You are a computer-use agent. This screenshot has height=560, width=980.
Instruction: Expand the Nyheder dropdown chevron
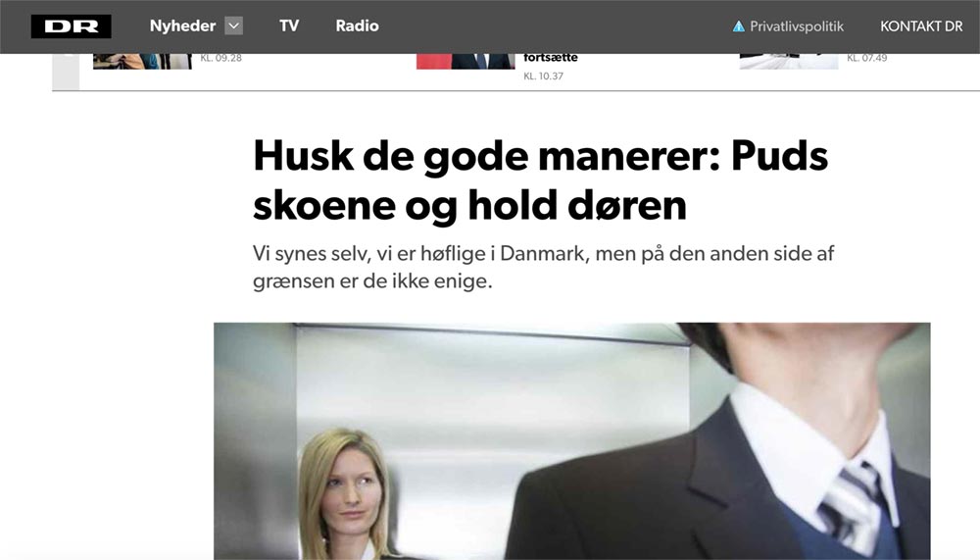click(234, 25)
